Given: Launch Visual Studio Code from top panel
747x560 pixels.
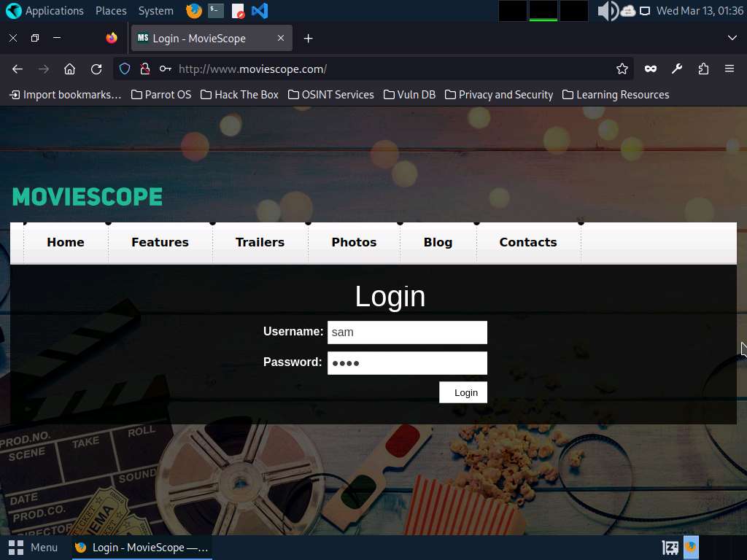Looking at the screenshot, I should tap(259, 11).
